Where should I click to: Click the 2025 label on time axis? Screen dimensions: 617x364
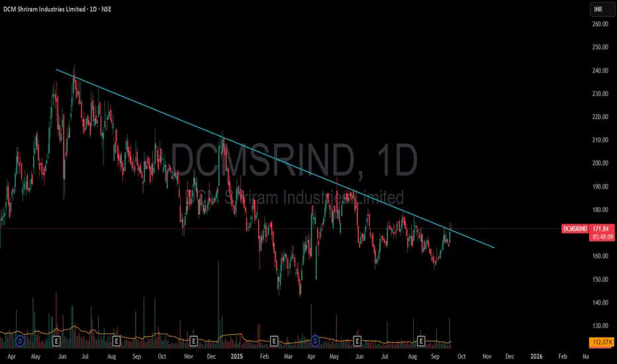(x=237, y=357)
